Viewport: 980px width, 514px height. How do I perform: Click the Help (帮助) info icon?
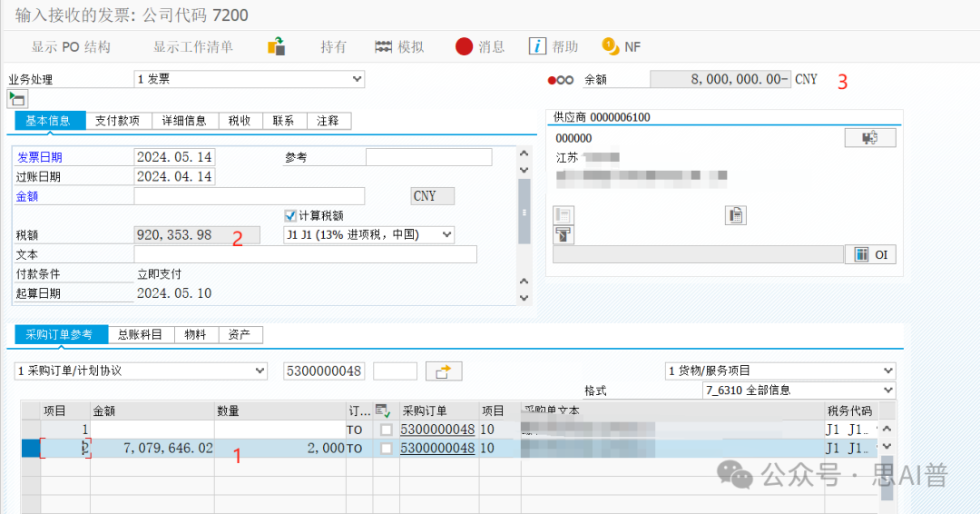pyautogui.click(x=537, y=46)
